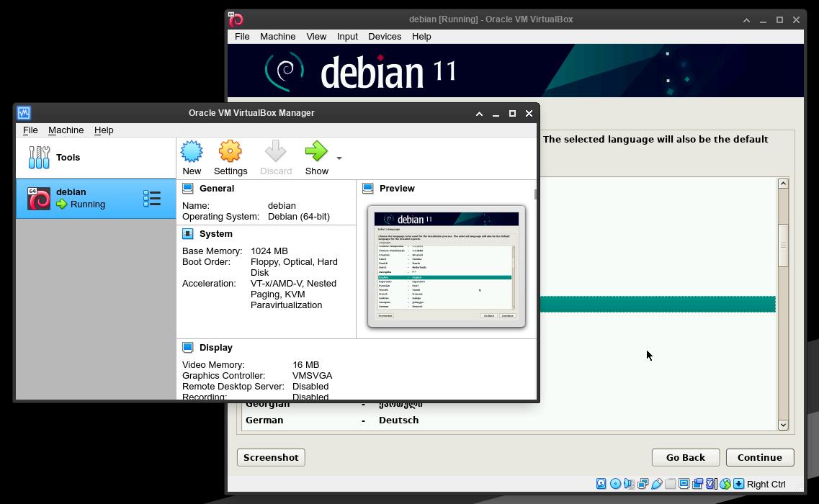This screenshot has height=504, width=819.
Task: Click the 'Floppy, Optical, Hard Disk' boot order
Action: [294, 267]
